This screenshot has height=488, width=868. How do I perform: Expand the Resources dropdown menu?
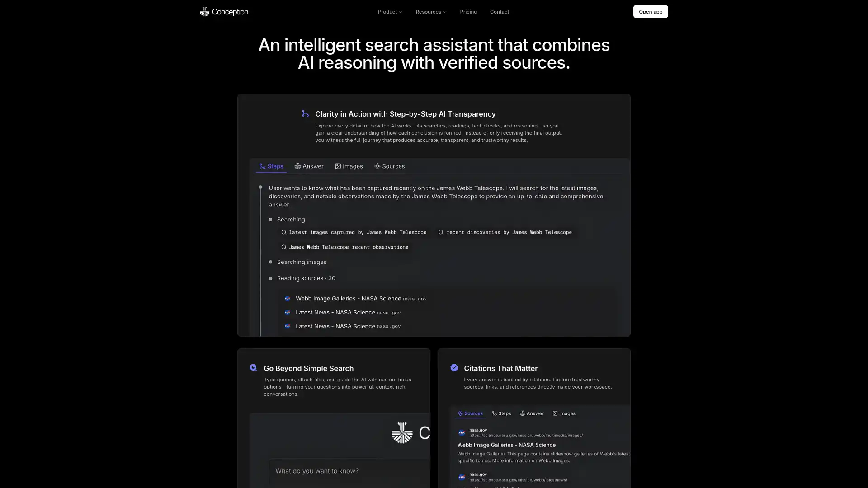tap(431, 12)
